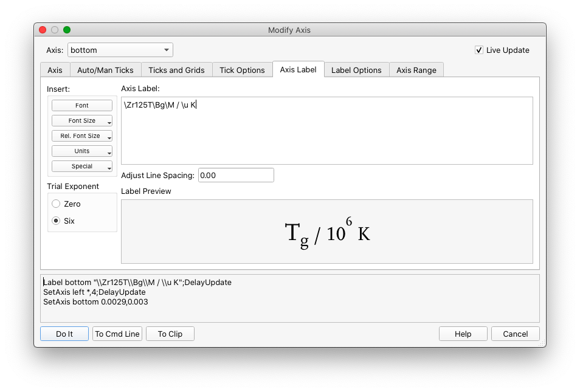This screenshot has height=392, width=580.
Task: Open the Font insert menu
Action: click(x=81, y=105)
